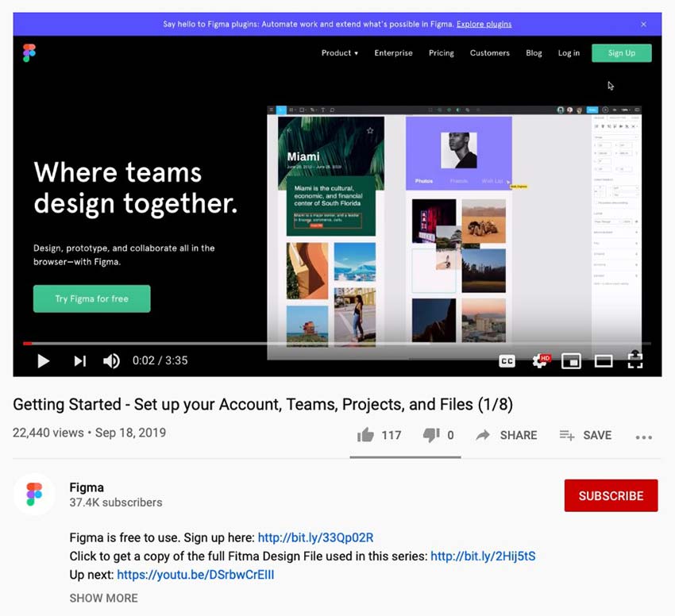Enter fullscreen

coord(634,360)
